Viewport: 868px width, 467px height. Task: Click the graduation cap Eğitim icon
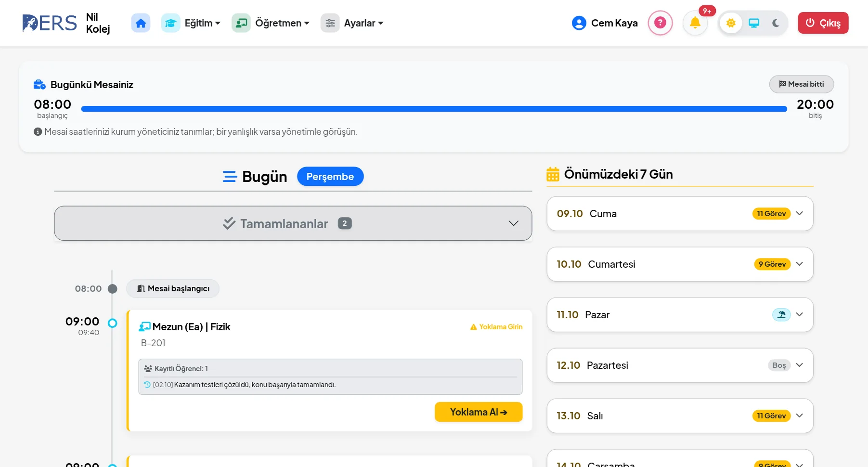[x=170, y=23]
